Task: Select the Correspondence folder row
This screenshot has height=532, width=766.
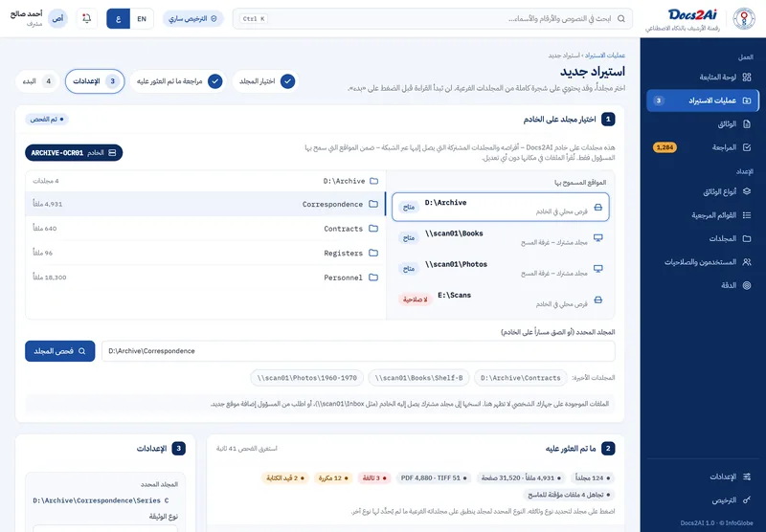Action: click(206, 204)
